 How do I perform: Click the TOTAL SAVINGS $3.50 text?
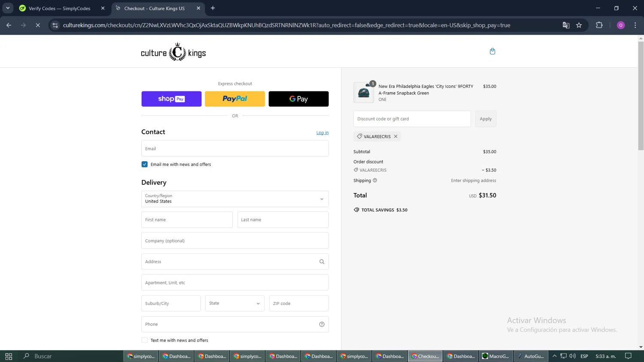(384, 210)
